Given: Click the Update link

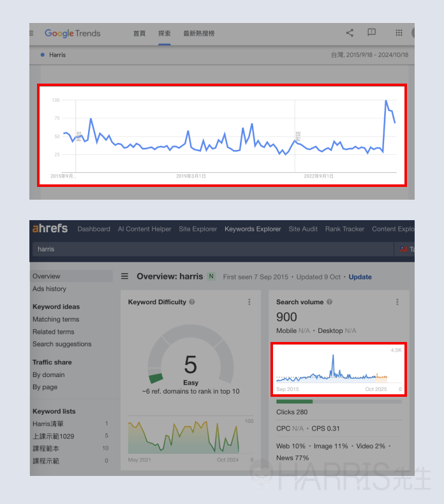Looking at the screenshot, I should click(x=360, y=277).
